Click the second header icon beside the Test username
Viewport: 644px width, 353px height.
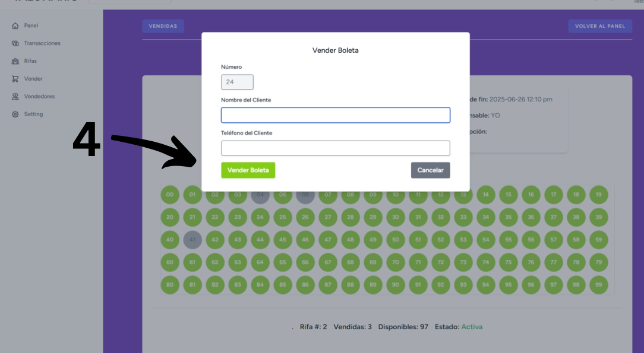[611, 2]
